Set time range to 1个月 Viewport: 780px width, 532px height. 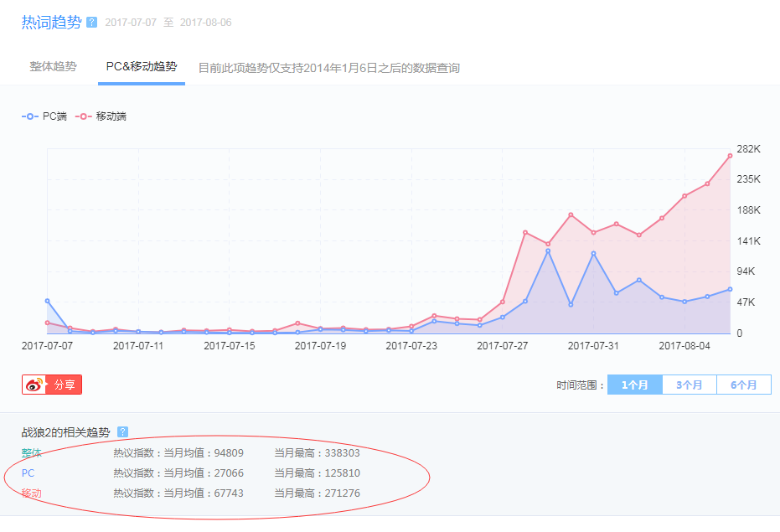click(635, 385)
